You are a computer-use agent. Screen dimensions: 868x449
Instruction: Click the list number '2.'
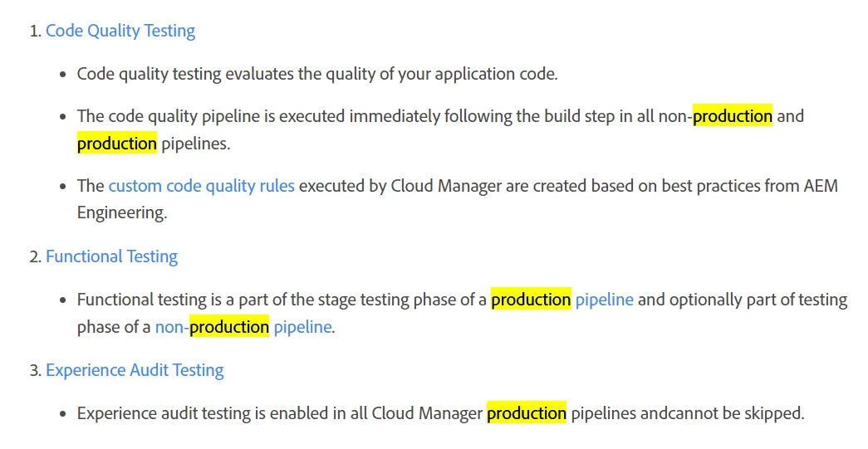coord(36,256)
